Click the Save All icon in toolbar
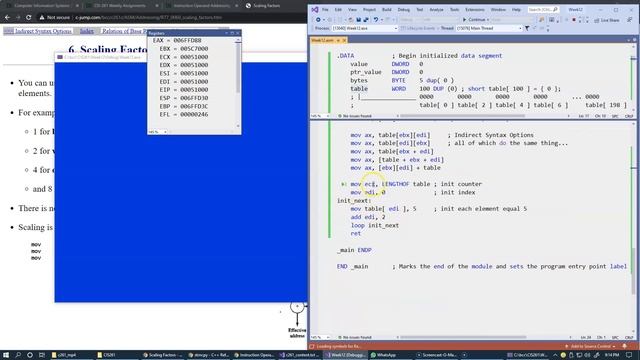The height and width of the screenshot is (360, 640). [x=366, y=20]
